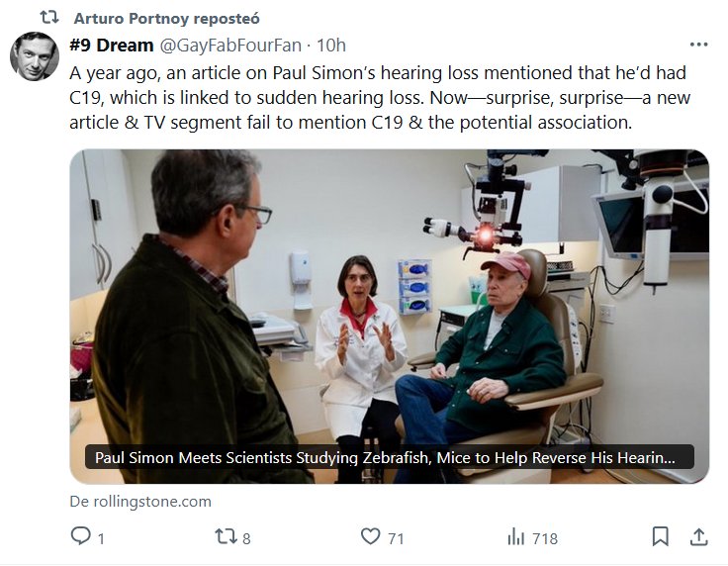728x566 pixels.
Task: Click the reply speech bubble icon
Action: coord(81,537)
